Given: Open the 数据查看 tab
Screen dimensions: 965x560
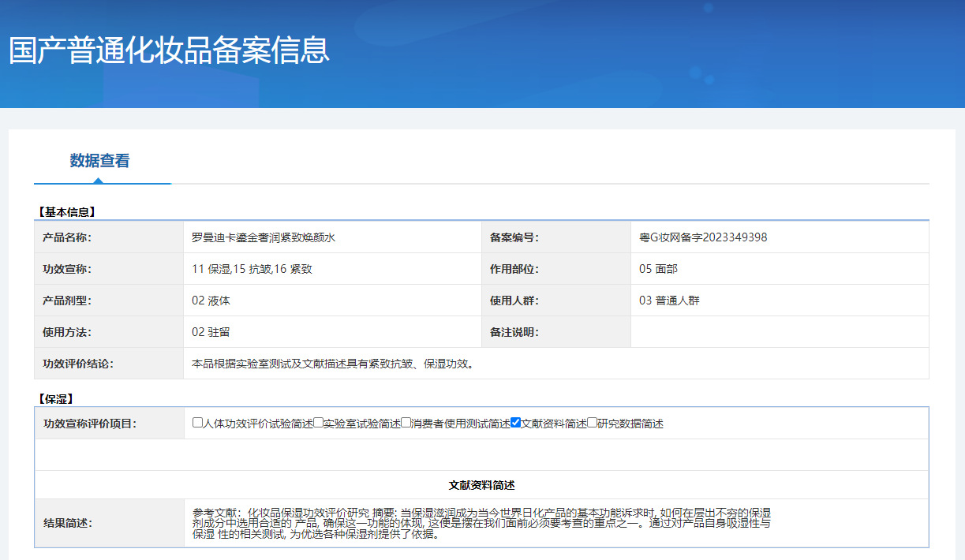Looking at the screenshot, I should tap(99, 161).
